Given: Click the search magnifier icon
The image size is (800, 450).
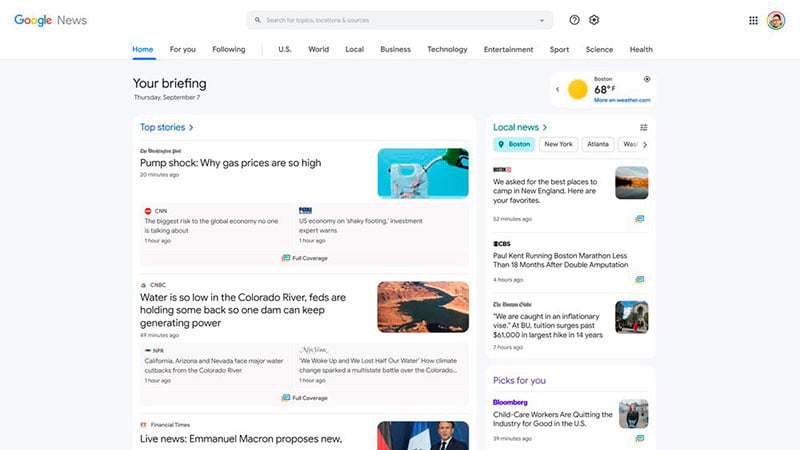Looking at the screenshot, I should click(258, 20).
